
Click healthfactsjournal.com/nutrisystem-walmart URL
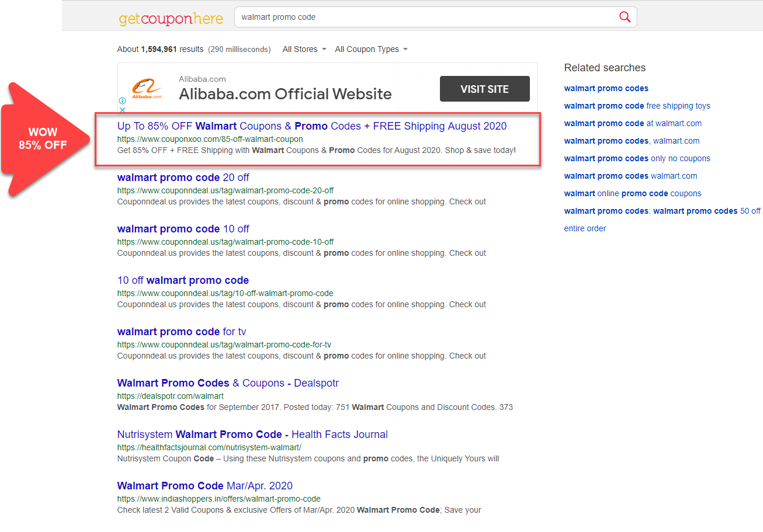[x=209, y=447]
